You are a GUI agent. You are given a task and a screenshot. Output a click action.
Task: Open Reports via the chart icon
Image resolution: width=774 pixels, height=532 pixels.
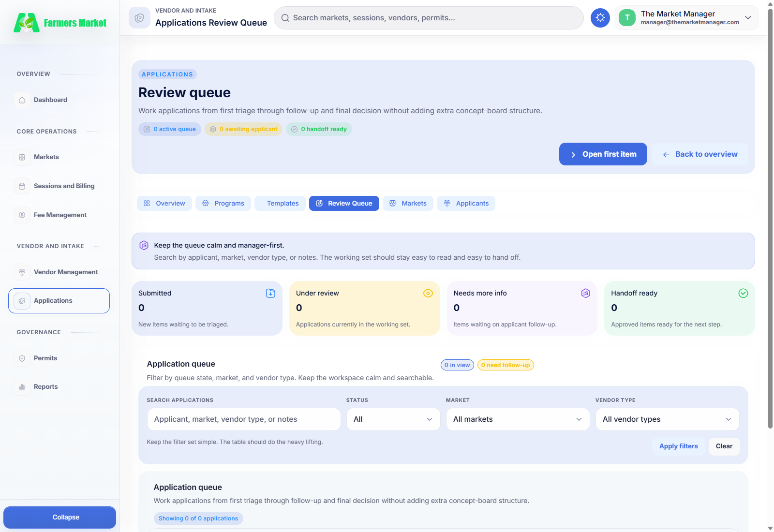pyautogui.click(x=22, y=386)
